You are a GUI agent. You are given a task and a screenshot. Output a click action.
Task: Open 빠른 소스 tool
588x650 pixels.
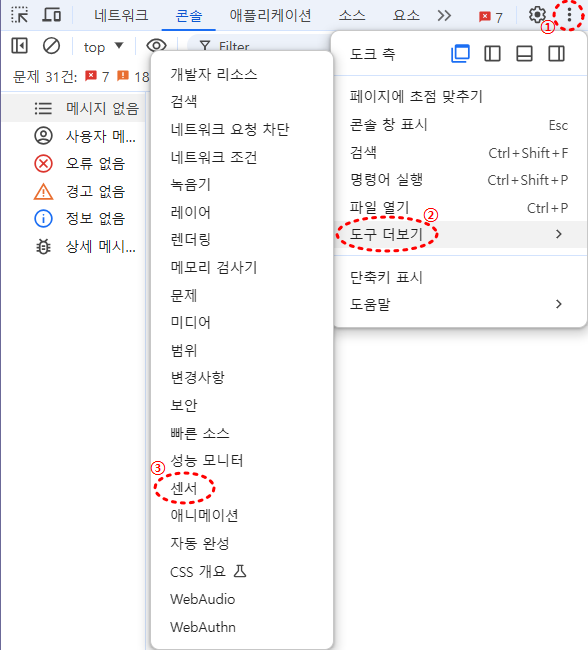242,433
